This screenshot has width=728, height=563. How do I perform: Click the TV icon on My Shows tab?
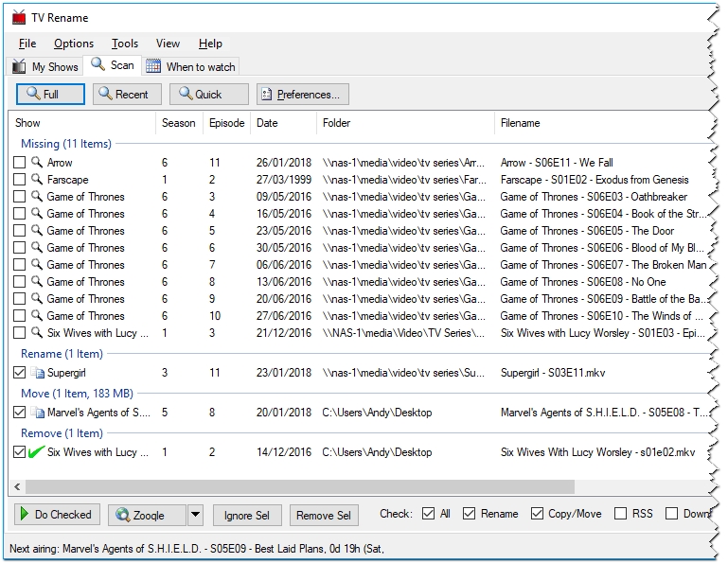[x=19, y=67]
